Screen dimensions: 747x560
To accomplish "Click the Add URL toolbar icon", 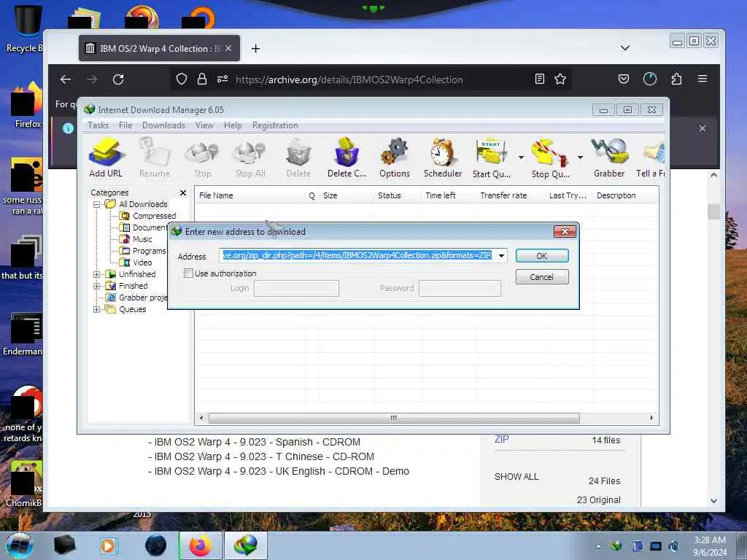I will coord(106,157).
